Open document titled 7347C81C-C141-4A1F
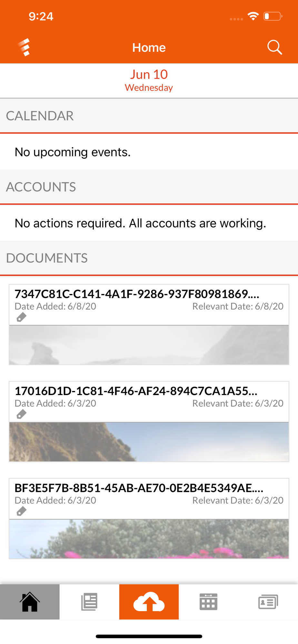Screen dimensions: 298x644 [x=137, y=294]
